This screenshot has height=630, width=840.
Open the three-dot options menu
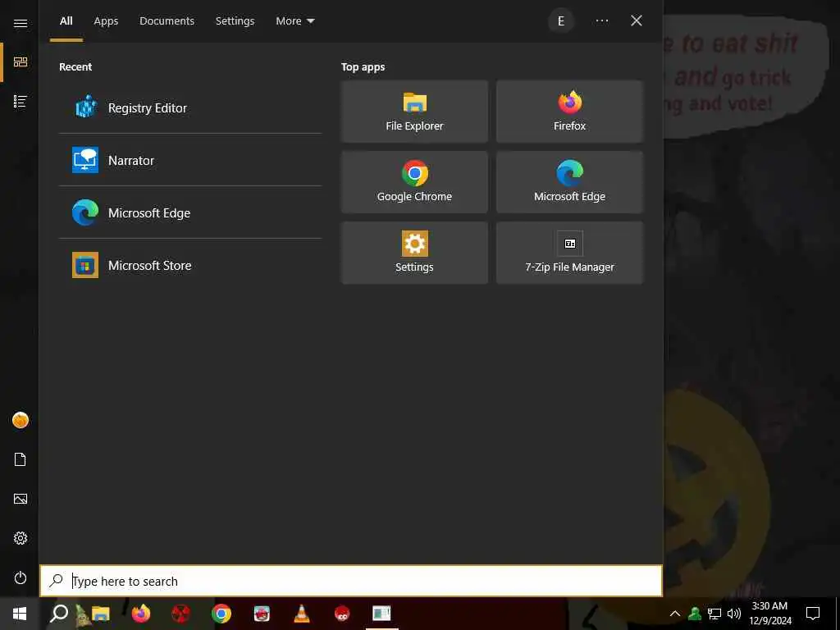[x=601, y=21]
